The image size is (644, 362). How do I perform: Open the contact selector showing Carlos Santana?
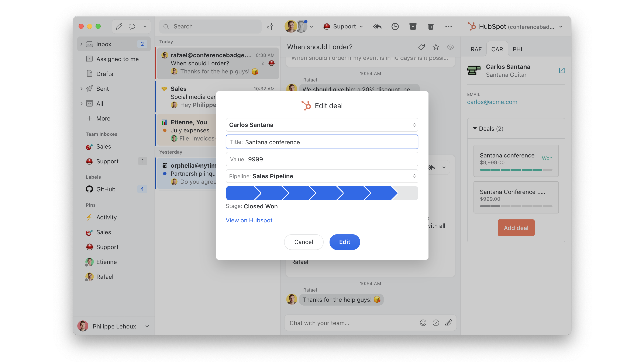click(x=322, y=125)
